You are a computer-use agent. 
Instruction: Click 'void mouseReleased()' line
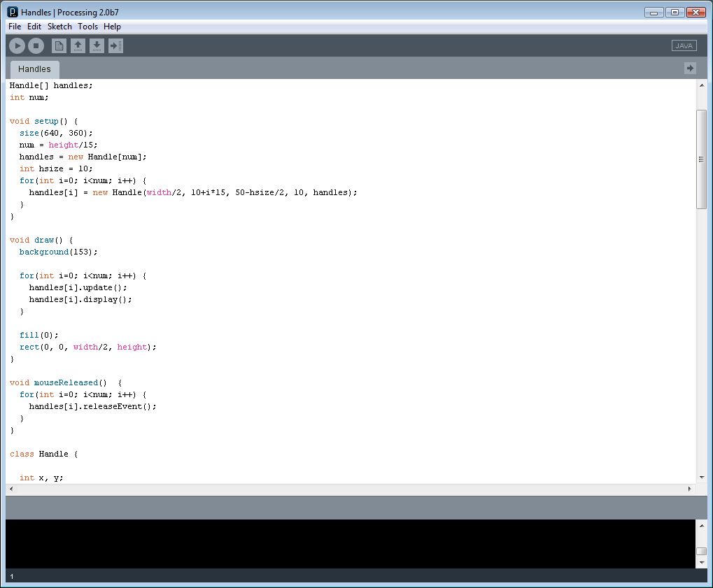66,382
